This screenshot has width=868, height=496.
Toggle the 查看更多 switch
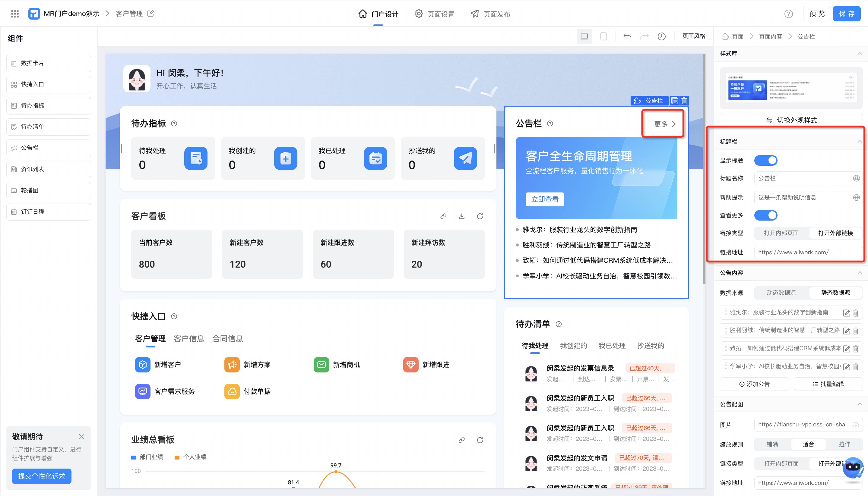(766, 215)
